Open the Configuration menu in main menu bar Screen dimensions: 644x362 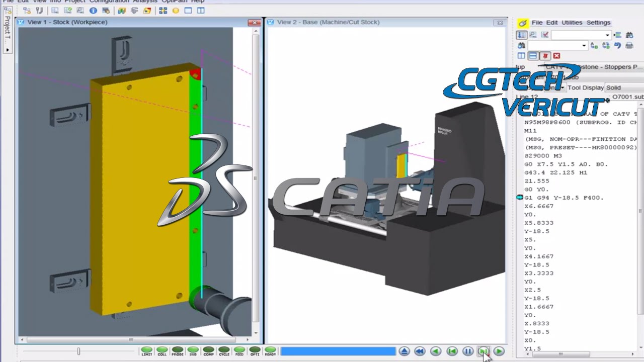coord(109,2)
